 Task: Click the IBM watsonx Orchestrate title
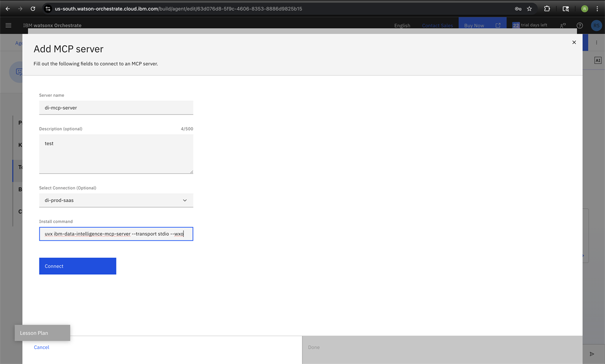[52, 25]
